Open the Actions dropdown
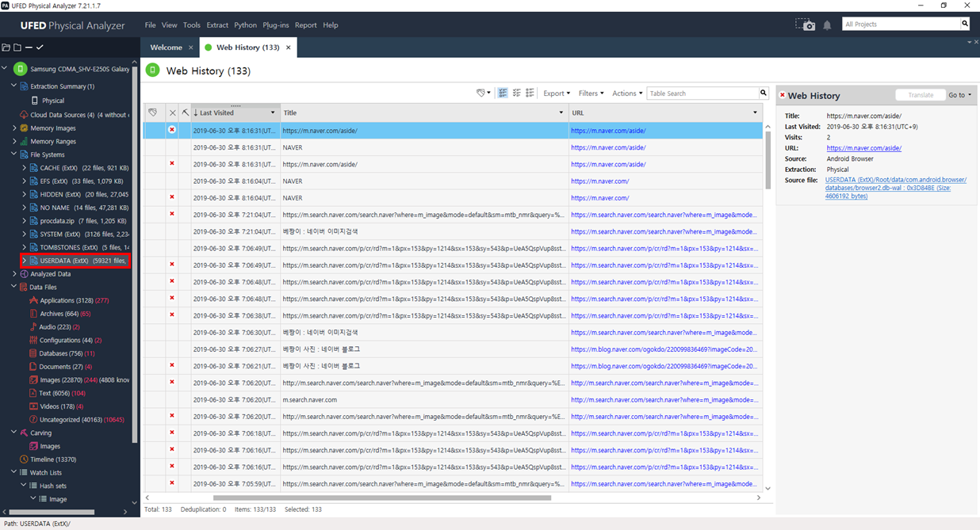The image size is (980, 530). click(x=626, y=93)
